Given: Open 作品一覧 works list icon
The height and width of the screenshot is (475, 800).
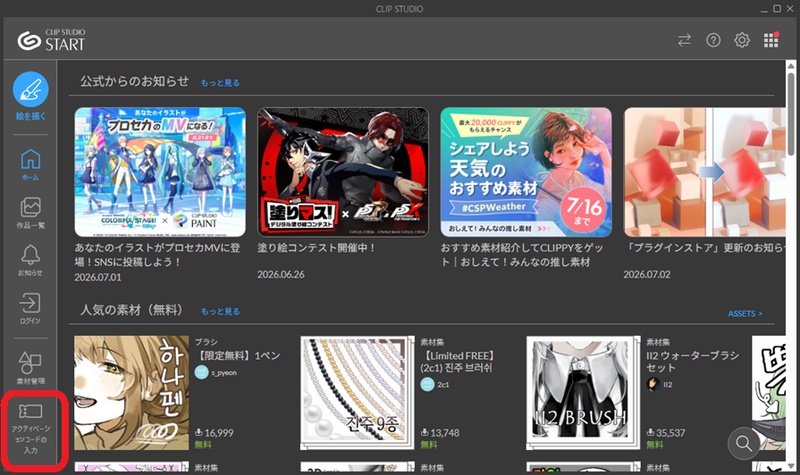Looking at the screenshot, I should (31, 208).
